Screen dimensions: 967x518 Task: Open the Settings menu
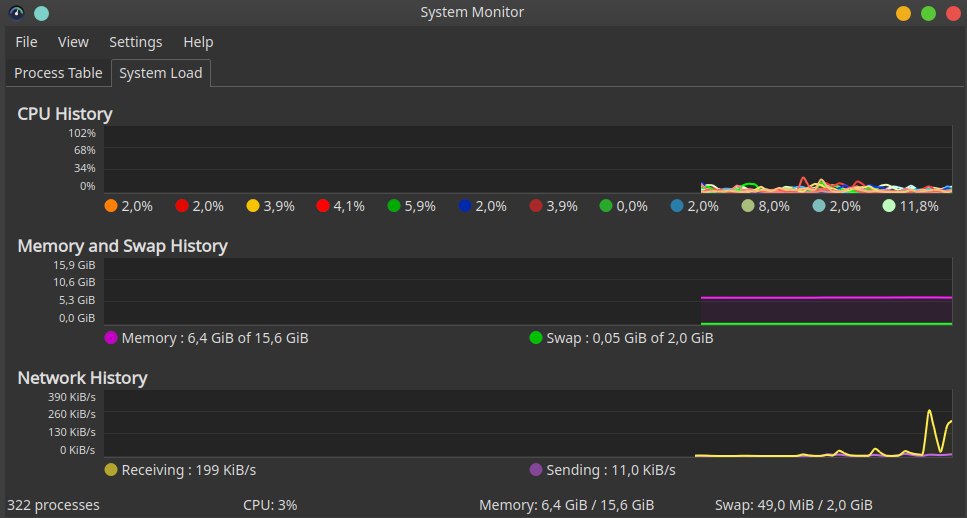(x=136, y=42)
